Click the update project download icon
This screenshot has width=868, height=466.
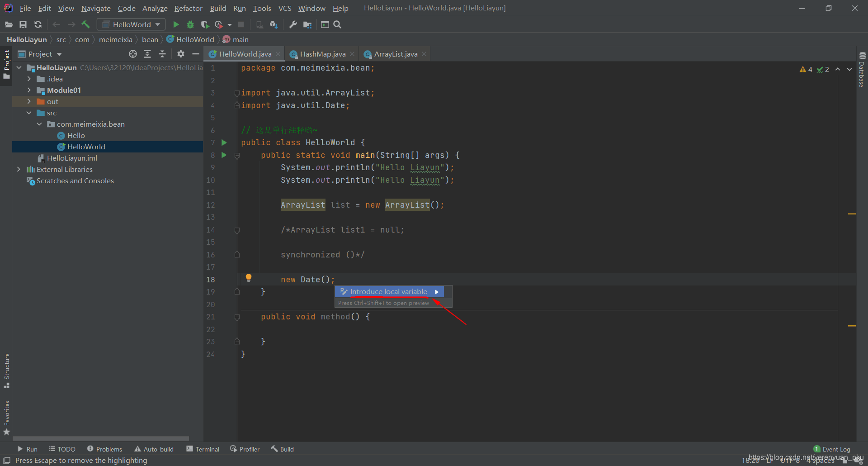tap(274, 24)
